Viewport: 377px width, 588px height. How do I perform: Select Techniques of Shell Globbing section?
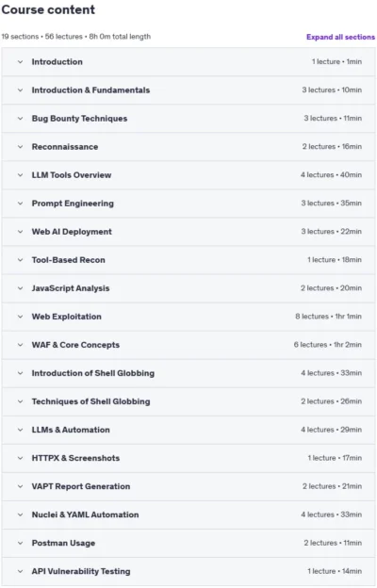tap(188, 401)
